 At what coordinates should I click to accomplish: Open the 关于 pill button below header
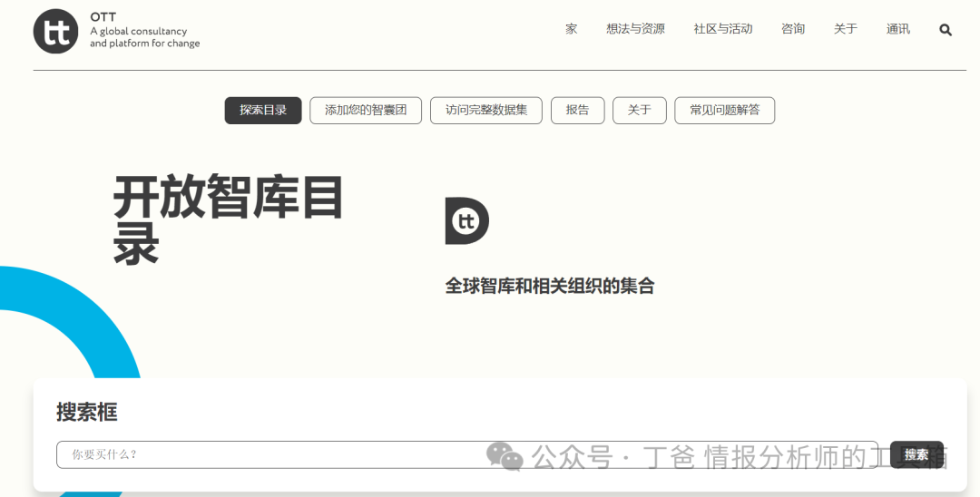[640, 111]
